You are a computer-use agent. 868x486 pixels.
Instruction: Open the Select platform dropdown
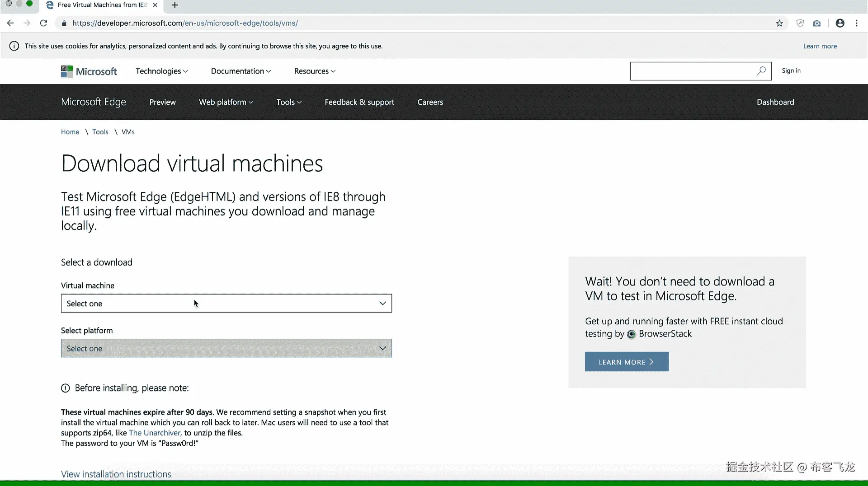click(x=226, y=348)
